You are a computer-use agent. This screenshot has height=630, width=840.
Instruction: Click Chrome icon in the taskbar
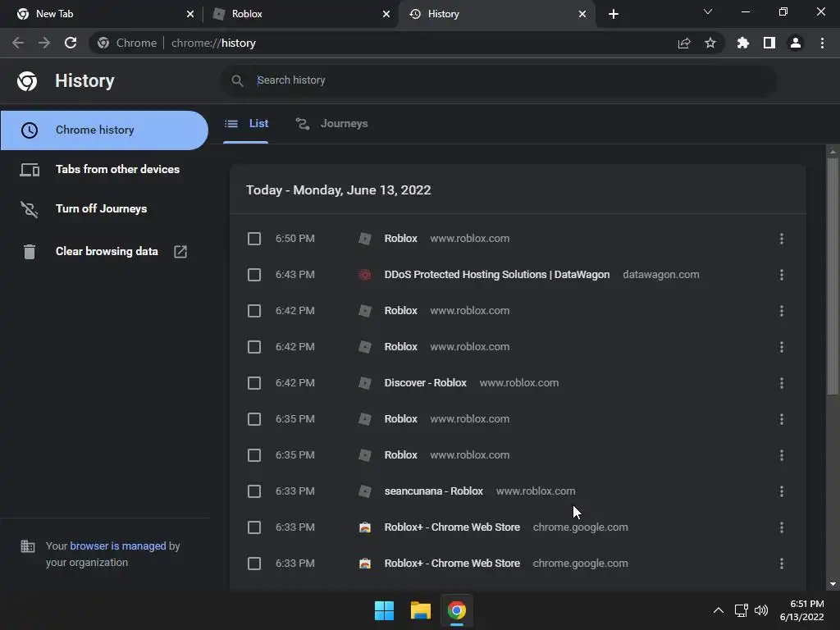(457, 610)
